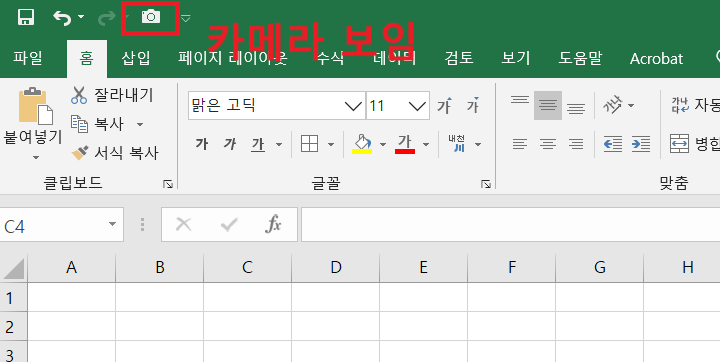Open the phonetic guide dropdown arrow

pyautogui.click(x=478, y=145)
